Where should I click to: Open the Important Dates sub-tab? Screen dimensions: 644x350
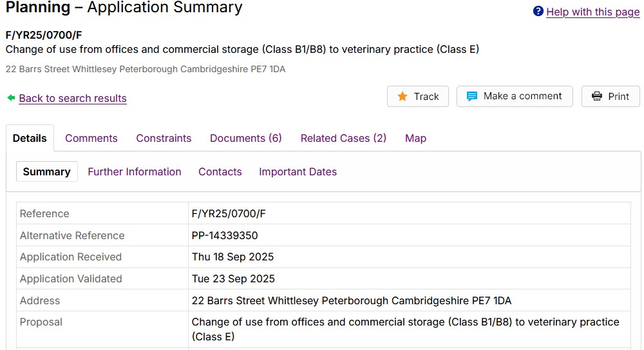298,171
